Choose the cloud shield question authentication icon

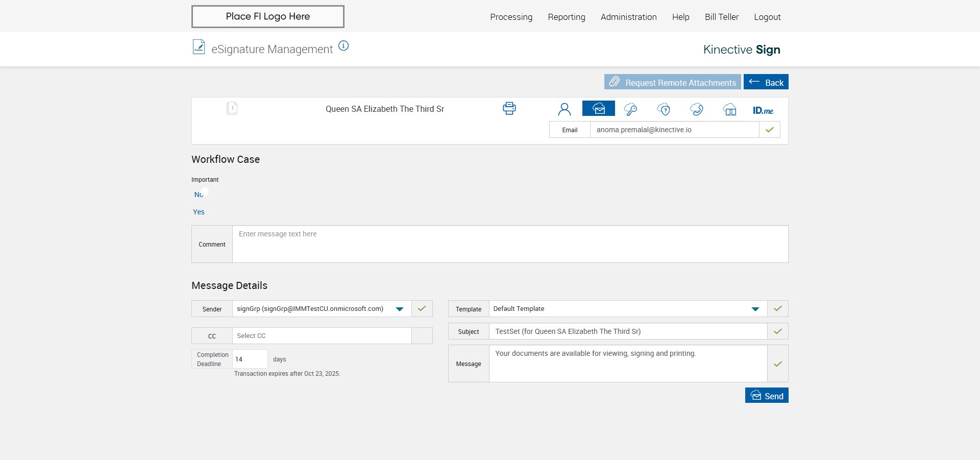tap(664, 109)
